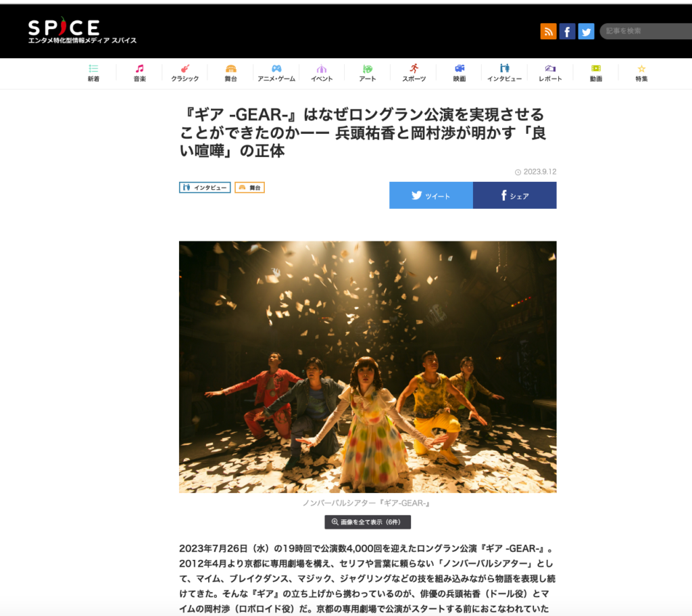Select the 映画 camera icon

pos(460,68)
